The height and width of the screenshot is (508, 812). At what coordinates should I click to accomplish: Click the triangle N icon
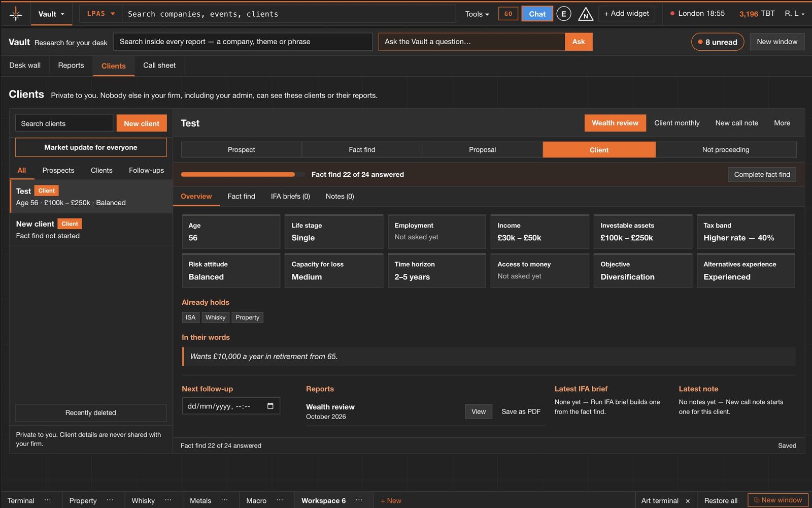(586, 14)
